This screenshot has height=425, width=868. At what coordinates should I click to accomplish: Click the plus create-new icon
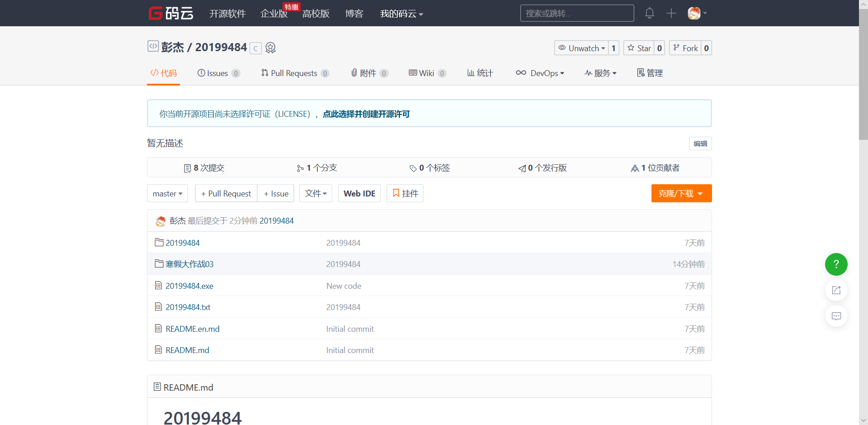671,13
